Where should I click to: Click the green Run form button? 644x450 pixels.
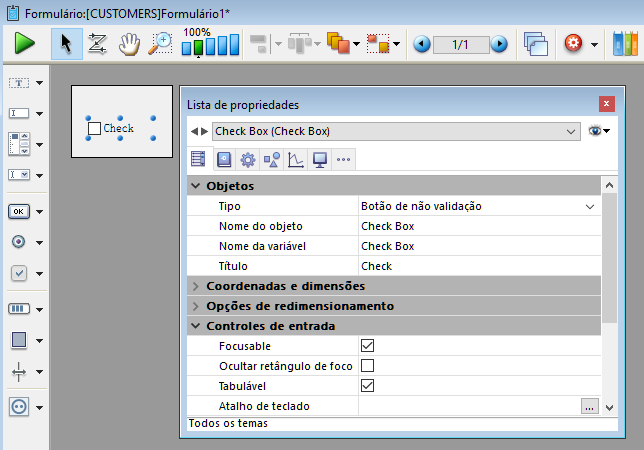[25, 44]
